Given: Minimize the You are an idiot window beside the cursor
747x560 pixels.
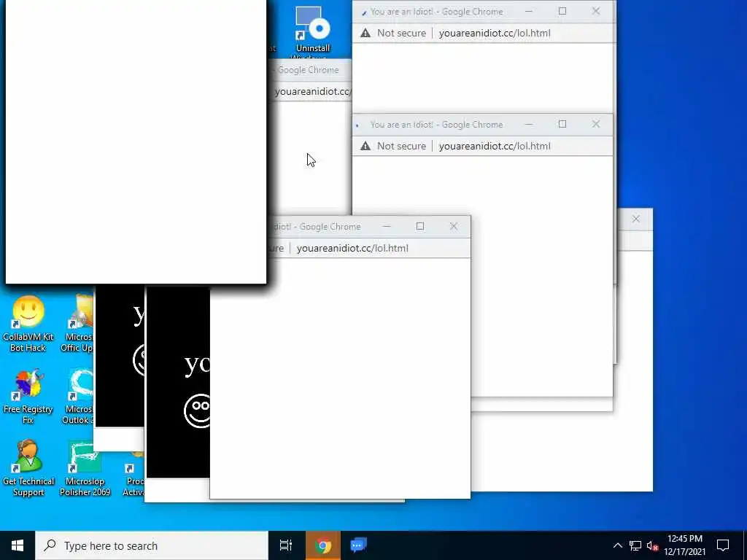Looking at the screenshot, I should click(529, 124).
